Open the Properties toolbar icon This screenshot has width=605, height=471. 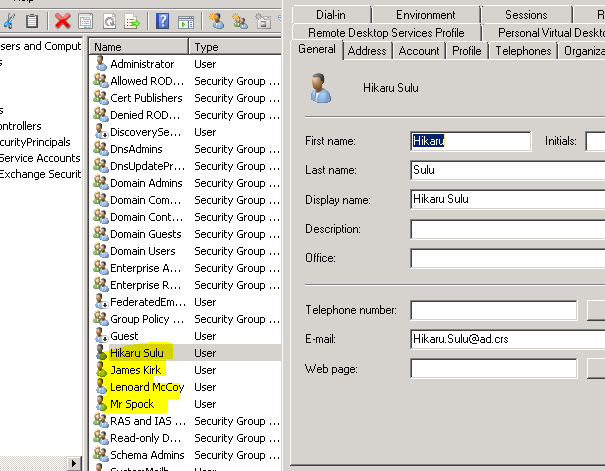click(x=86, y=21)
